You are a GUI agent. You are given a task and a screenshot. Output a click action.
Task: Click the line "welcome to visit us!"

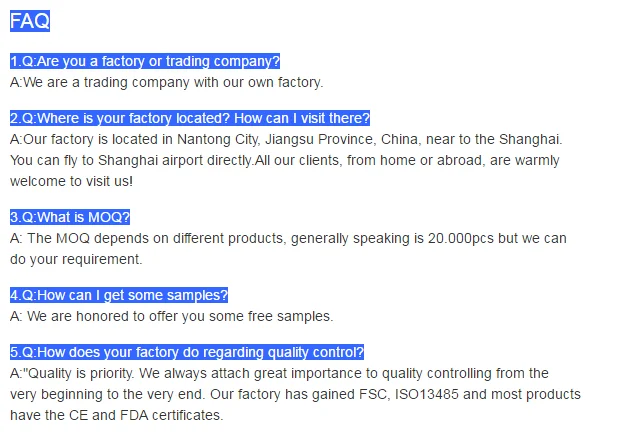pos(71,181)
